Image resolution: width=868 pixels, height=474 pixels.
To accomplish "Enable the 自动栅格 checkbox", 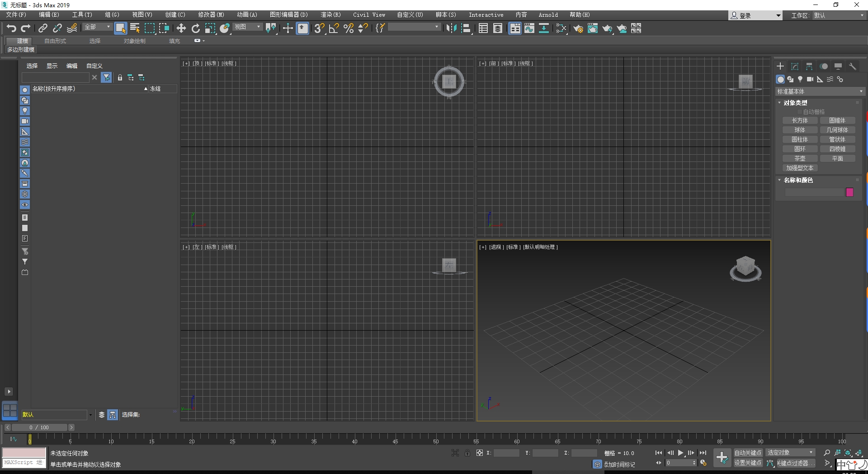I will 799,111.
